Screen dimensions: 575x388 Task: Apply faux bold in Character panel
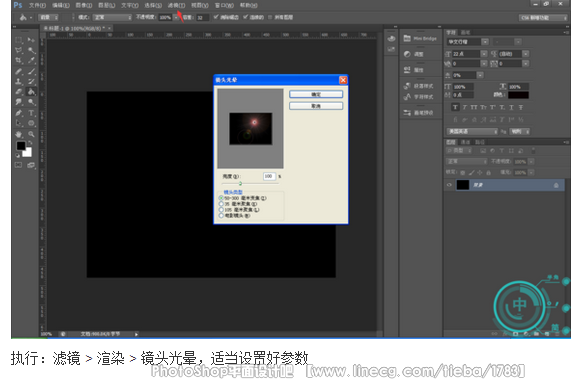(x=455, y=107)
